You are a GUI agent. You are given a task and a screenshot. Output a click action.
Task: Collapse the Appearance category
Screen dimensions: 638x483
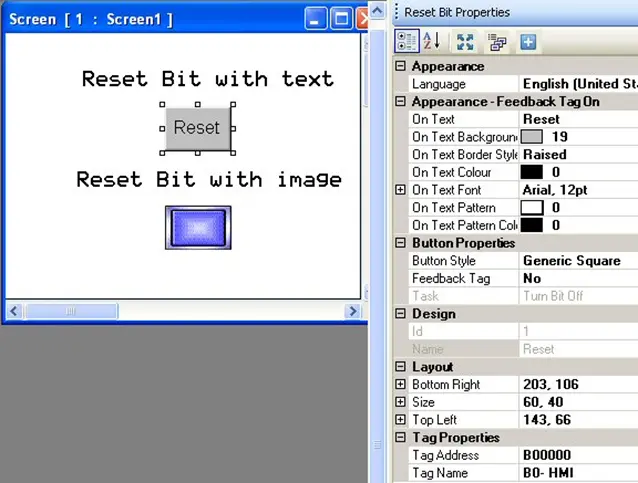(400, 66)
